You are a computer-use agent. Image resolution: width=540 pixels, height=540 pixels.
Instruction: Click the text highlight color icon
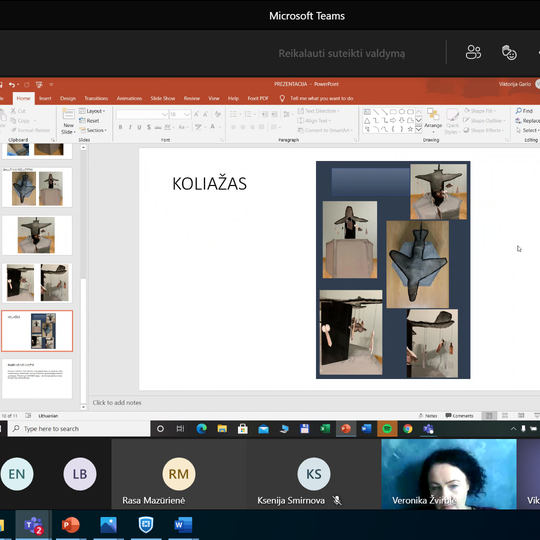(x=198, y=127)
